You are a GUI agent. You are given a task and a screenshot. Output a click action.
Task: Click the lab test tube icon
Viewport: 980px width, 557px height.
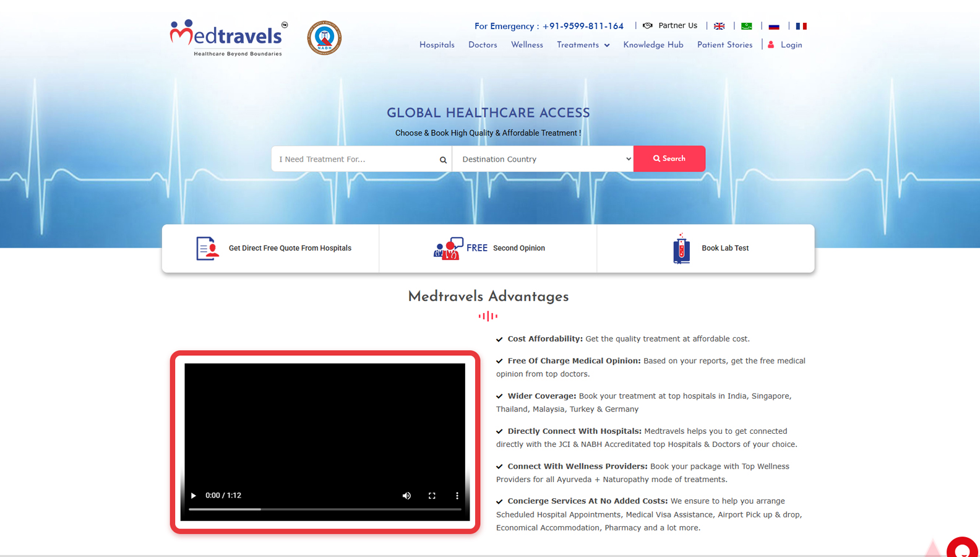point(681,248)
